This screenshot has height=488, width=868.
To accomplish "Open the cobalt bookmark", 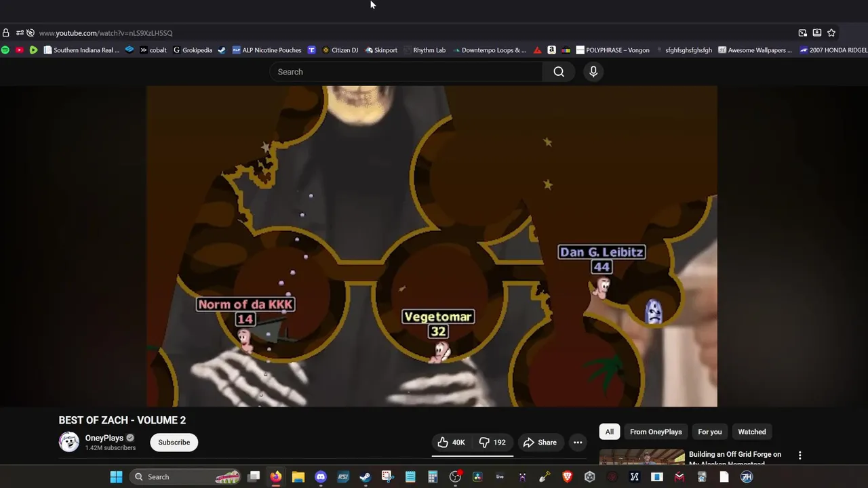I will [153, 50].
